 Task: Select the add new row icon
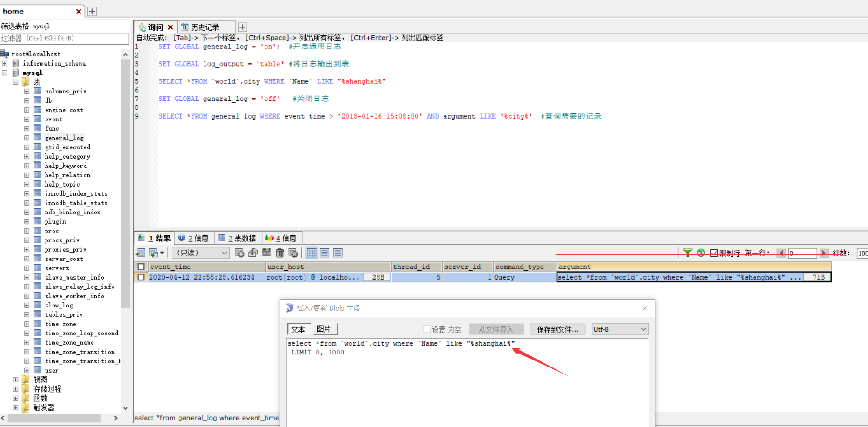coord(239,253)
